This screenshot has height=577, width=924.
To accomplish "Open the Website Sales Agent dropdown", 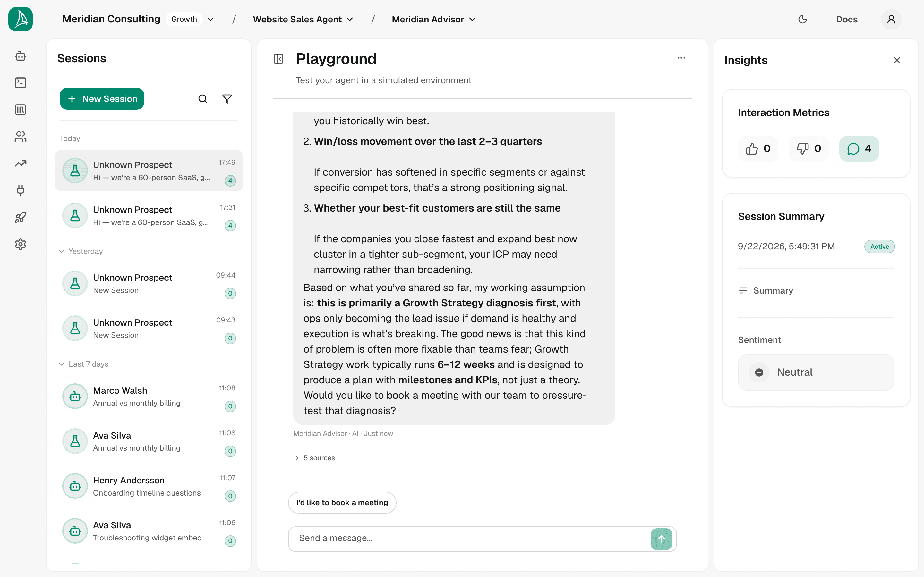I will point(303,19).
